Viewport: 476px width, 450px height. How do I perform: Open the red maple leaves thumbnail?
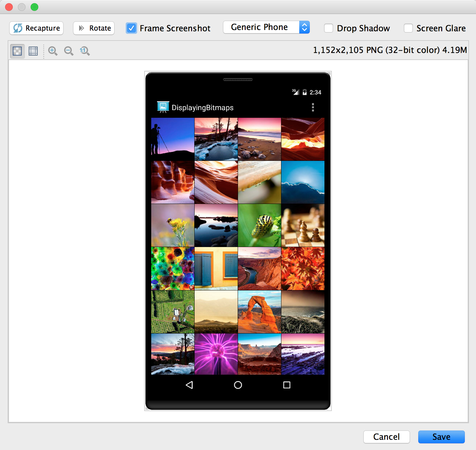(x=303, y=268)
